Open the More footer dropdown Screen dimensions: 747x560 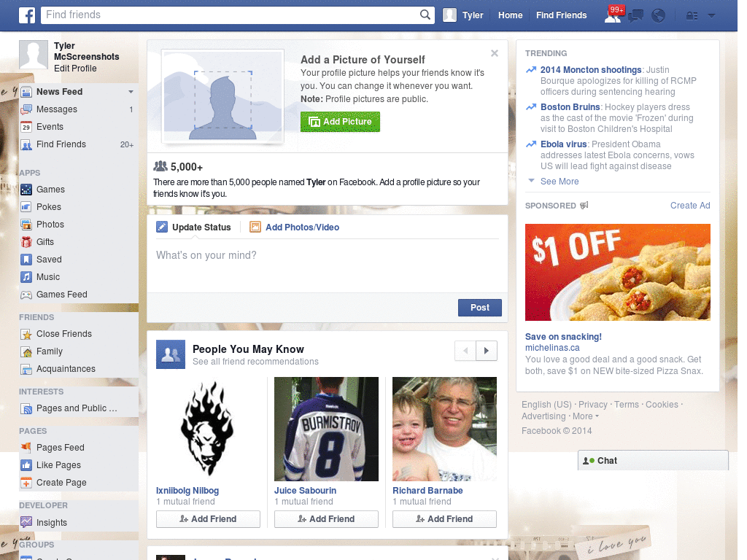point(586,416)
